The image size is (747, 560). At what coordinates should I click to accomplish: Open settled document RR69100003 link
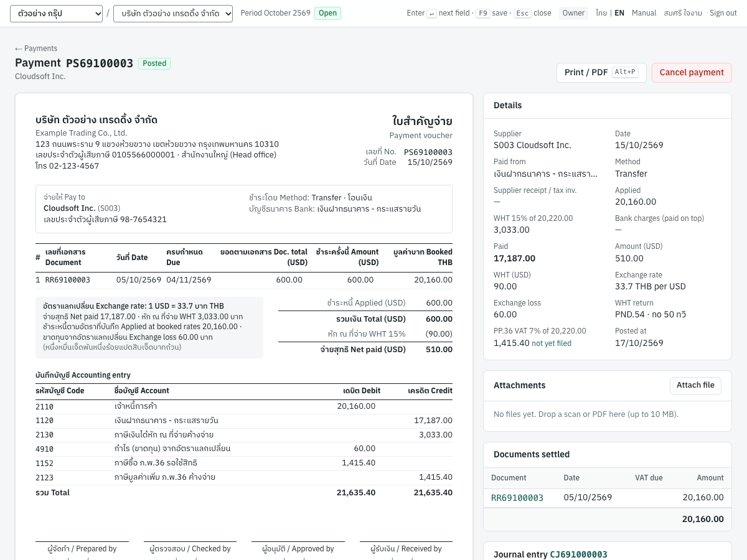point(517,498)
